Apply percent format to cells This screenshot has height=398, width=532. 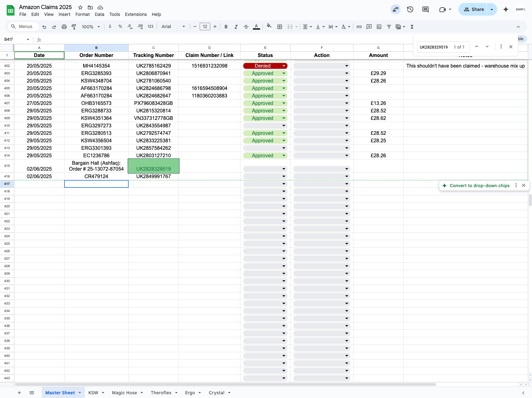coord(120,26)
